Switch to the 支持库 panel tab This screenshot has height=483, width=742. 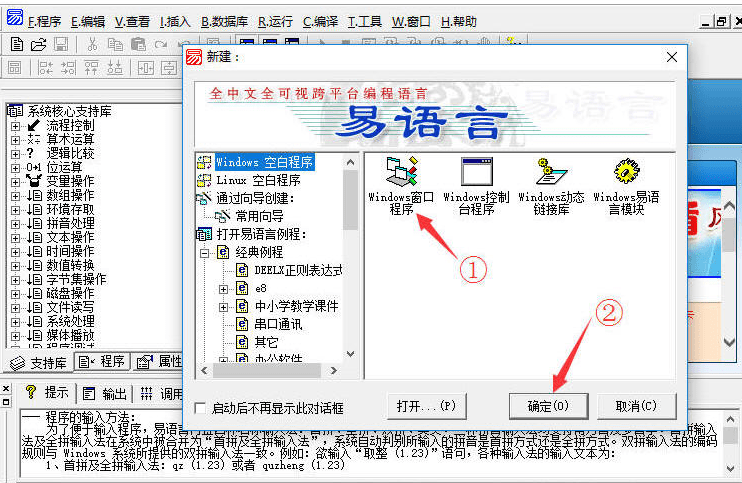pos(39,363)
